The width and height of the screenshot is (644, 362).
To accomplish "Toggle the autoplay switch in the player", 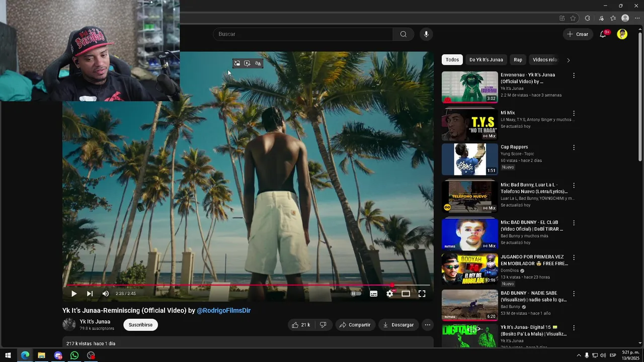I will pos(356,294).
